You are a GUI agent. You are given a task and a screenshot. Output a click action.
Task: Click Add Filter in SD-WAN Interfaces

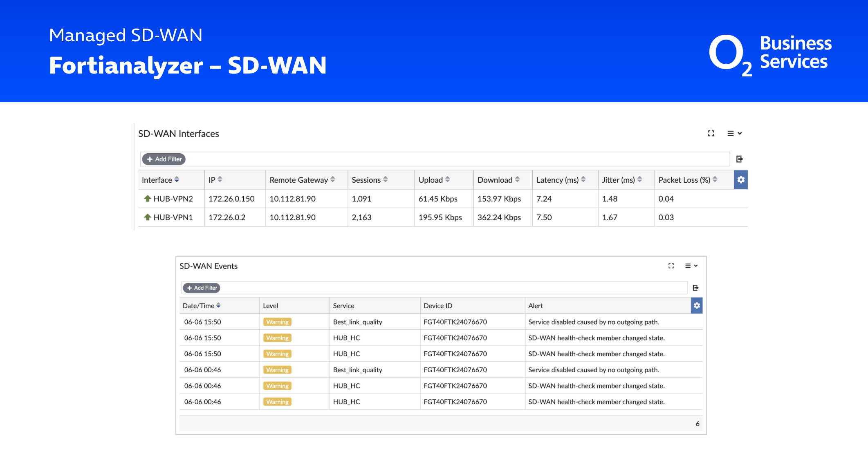(164, 159)
